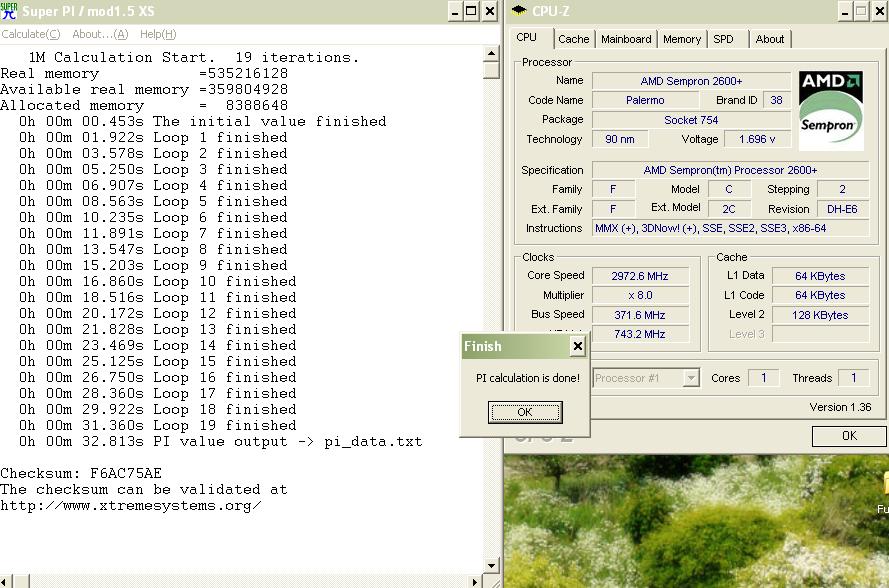
Task: Close the CPU-Z window
Action: click(880, 11)
